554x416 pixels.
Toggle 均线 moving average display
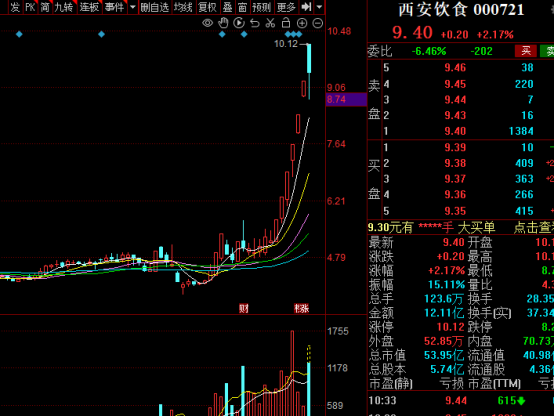[x=183, y=7]
